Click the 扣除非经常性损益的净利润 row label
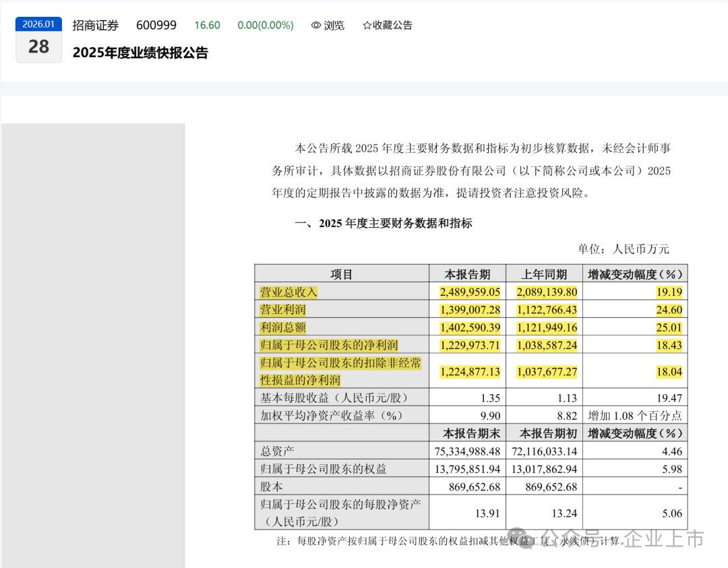This screenshot has height=568, width=728. pos(340,371)
